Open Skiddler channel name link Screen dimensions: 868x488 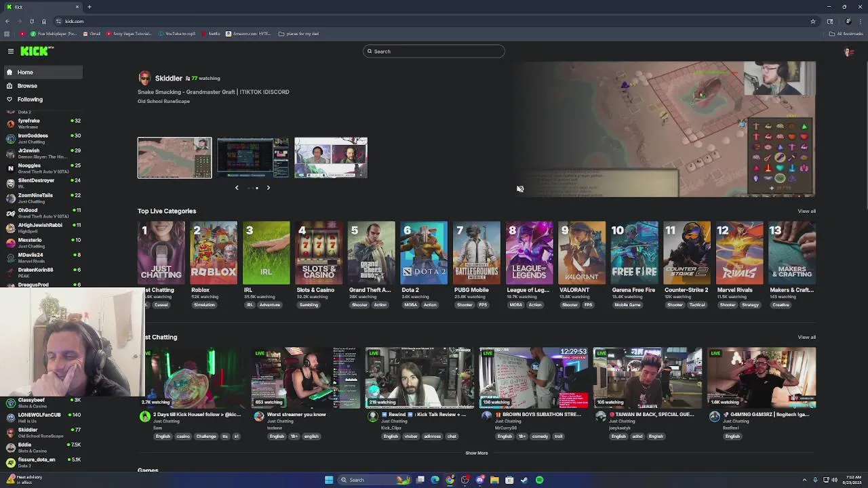click(x=168, y=78)
